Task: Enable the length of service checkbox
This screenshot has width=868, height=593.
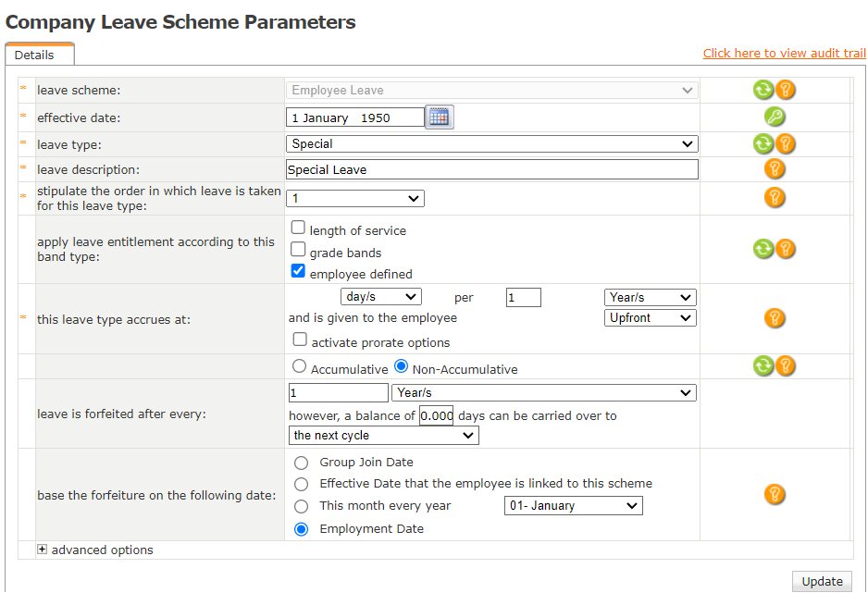Action: (x=298, y=228)
